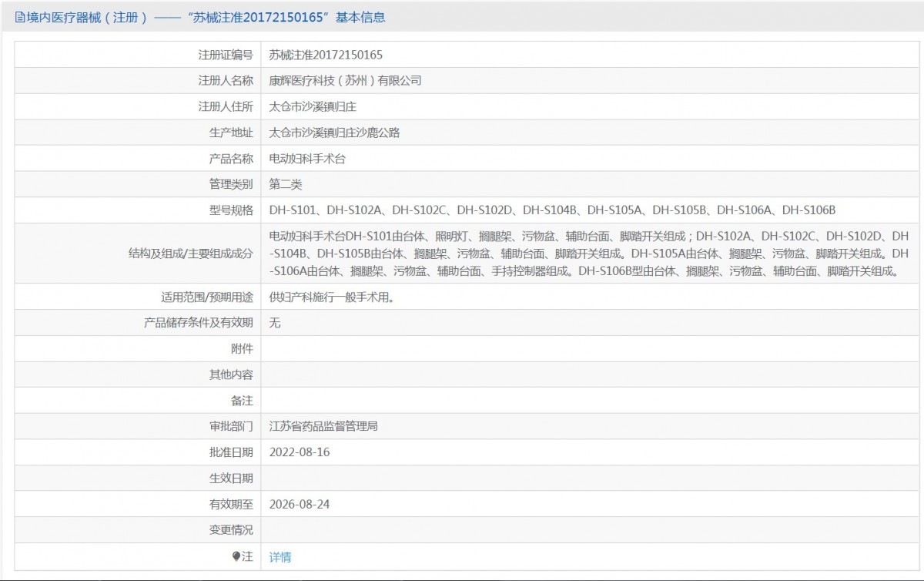Click product name 电动妇科手术台
The height and width of the screenshot is (581, 924).
click(307, 159)
